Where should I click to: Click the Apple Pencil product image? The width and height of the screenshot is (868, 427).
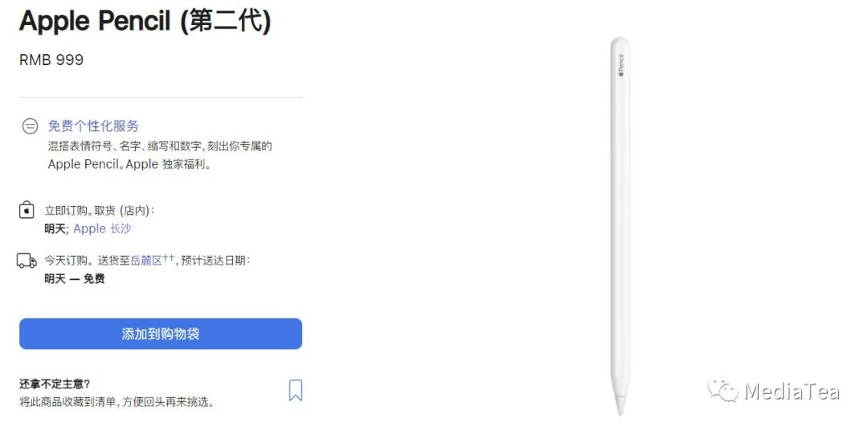point(620,226)
